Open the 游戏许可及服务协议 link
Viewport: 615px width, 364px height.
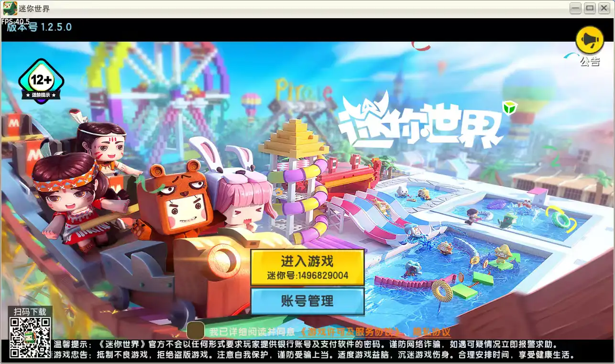pyautogui.click(x=351, y=331)
